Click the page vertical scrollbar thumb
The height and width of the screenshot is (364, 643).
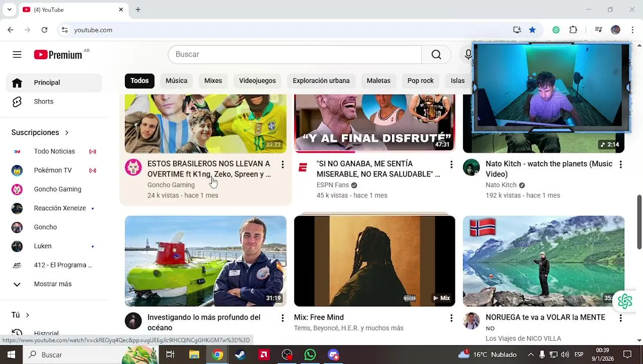pyautogui.click(x=639, y=221)
